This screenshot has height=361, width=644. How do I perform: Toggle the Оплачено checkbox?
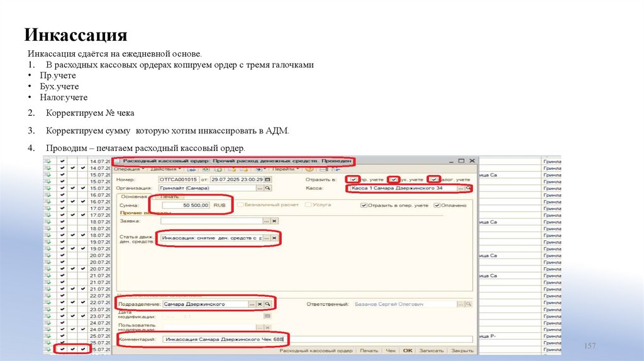(x=437, y=206)
